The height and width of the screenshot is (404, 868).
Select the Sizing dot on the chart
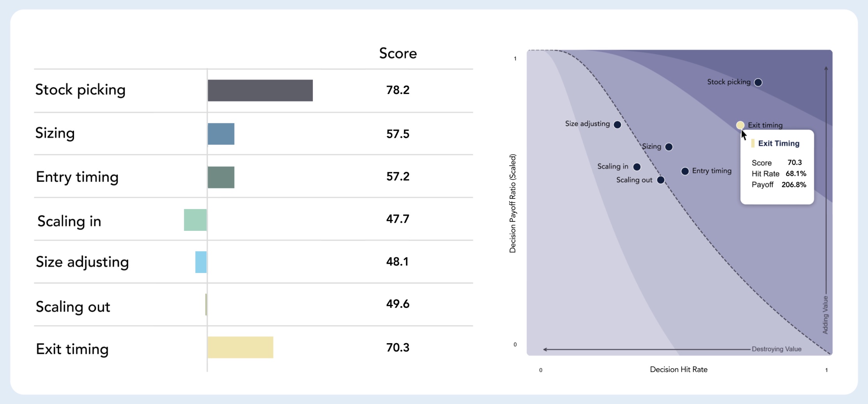tap(669, 147)
